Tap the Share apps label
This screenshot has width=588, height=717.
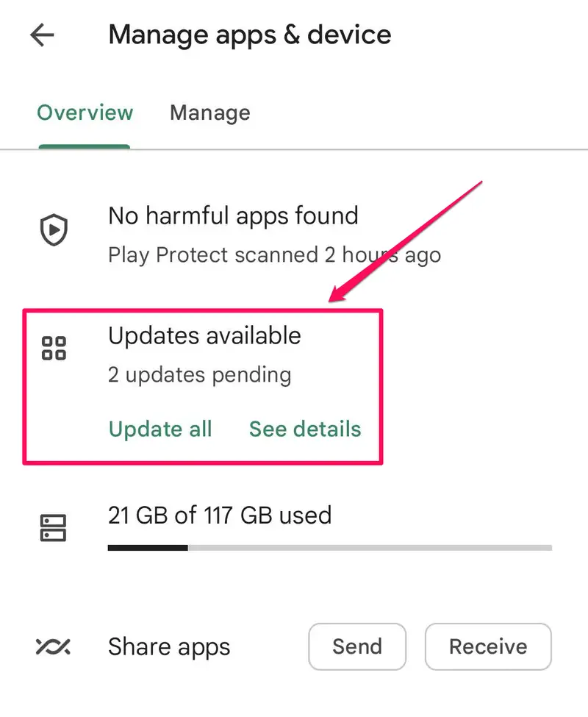click(x=169, y=646)
